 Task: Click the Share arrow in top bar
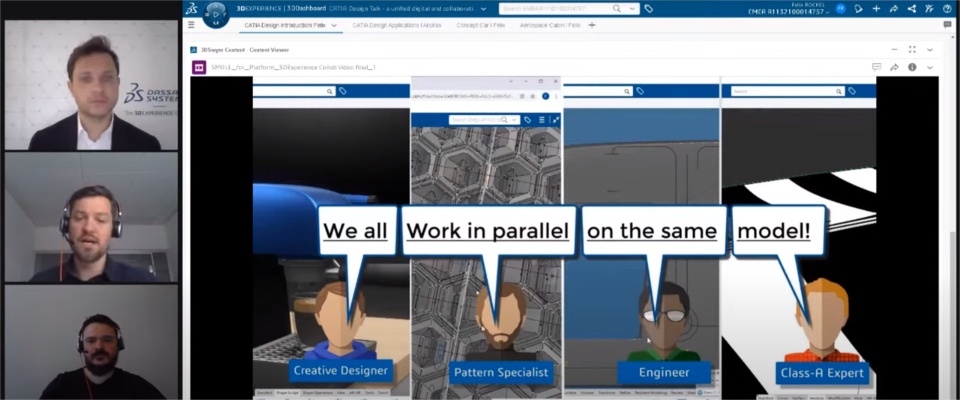(x=894, y=9)
